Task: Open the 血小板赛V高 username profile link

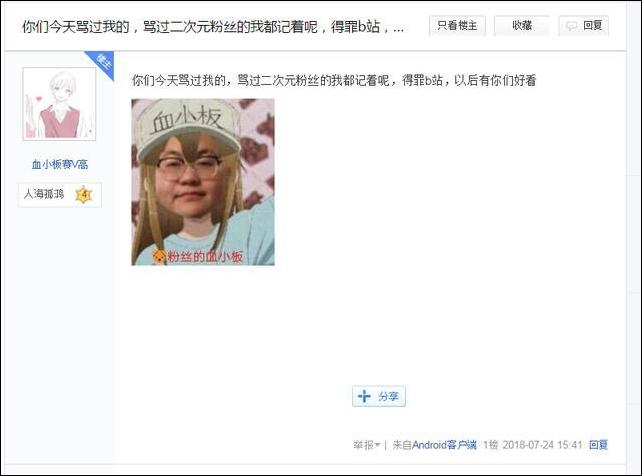Action: click(x=60, y=165)
